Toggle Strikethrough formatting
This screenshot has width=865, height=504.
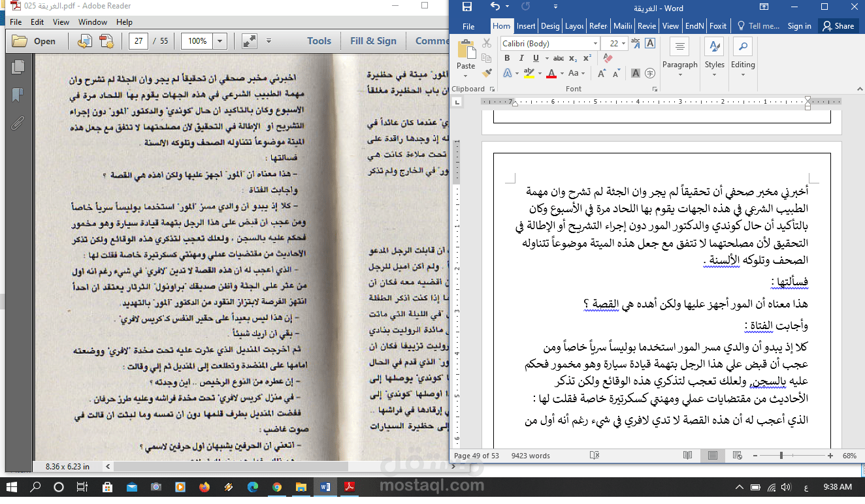tap(557, 58)
